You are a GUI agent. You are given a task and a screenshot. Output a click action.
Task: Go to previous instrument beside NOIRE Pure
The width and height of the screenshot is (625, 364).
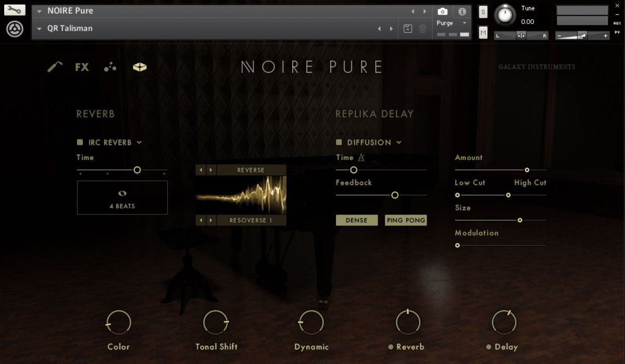click(413, 11)
